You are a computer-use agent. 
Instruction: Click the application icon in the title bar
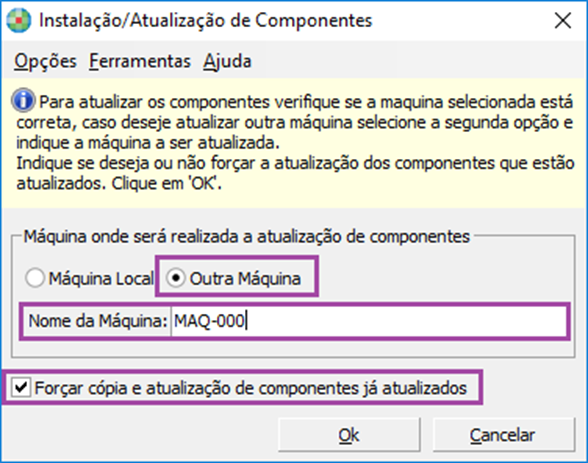pos(18,20)
